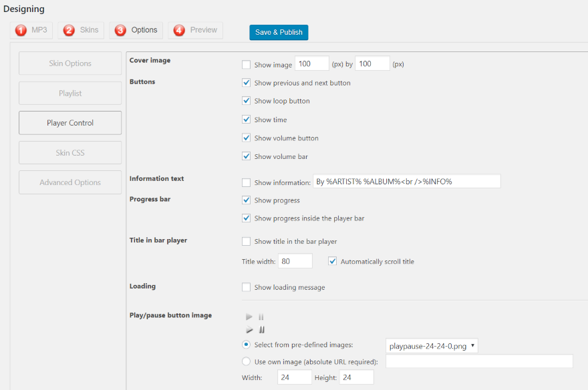Click the red number 3 Options step icon

120,30
